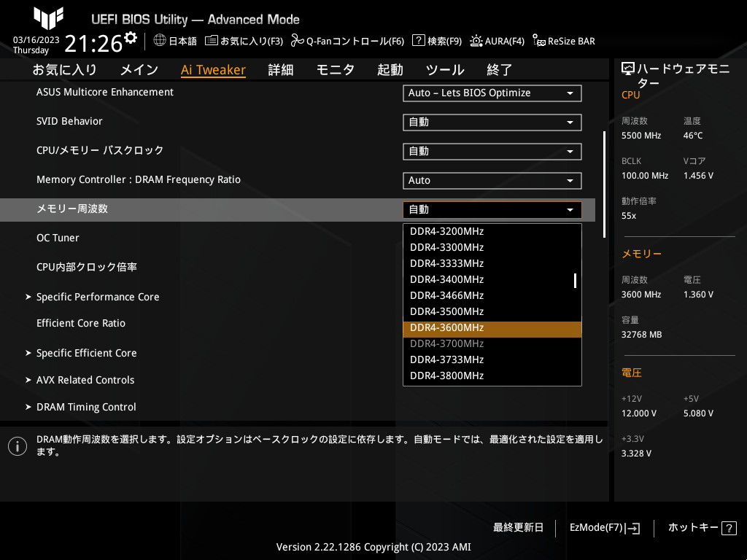Switch to the メイン tab
Image resolution: width=747 pixels, height=560 pixels.
click(139, 70)
